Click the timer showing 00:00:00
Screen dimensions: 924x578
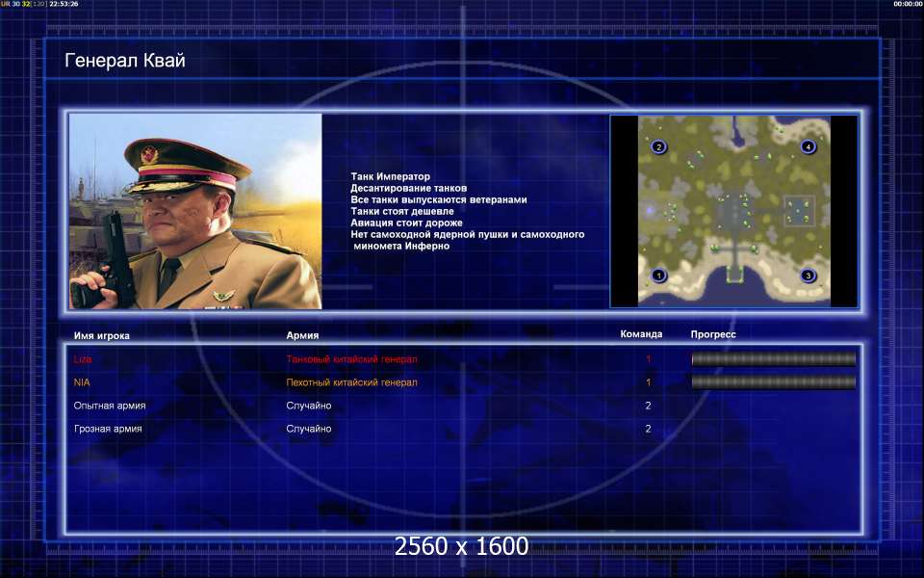pyautogui.click(x=908, y=4)
